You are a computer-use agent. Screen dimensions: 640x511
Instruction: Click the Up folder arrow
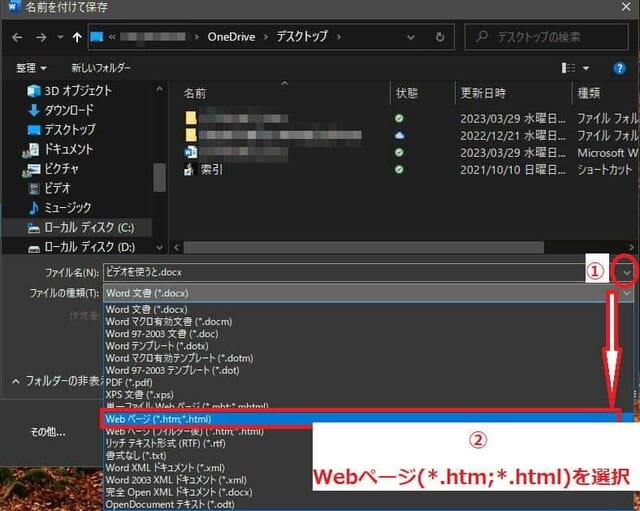[x=76, y=38]
